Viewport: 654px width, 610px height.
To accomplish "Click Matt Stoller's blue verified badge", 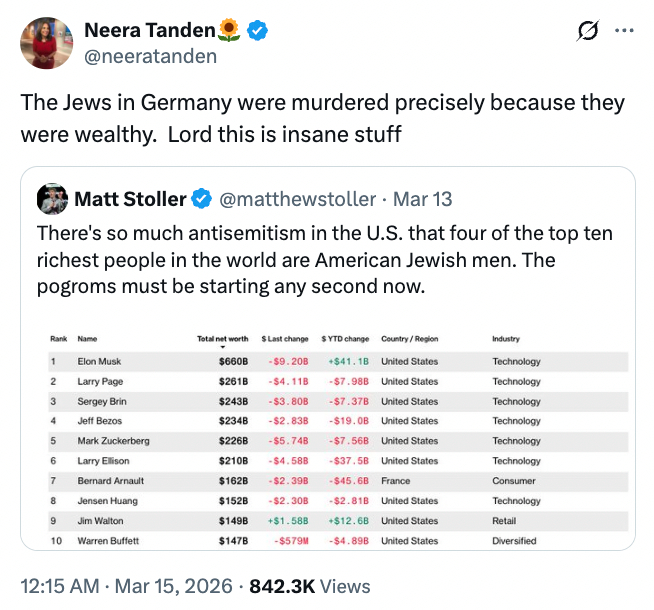I will click(201, 199).
